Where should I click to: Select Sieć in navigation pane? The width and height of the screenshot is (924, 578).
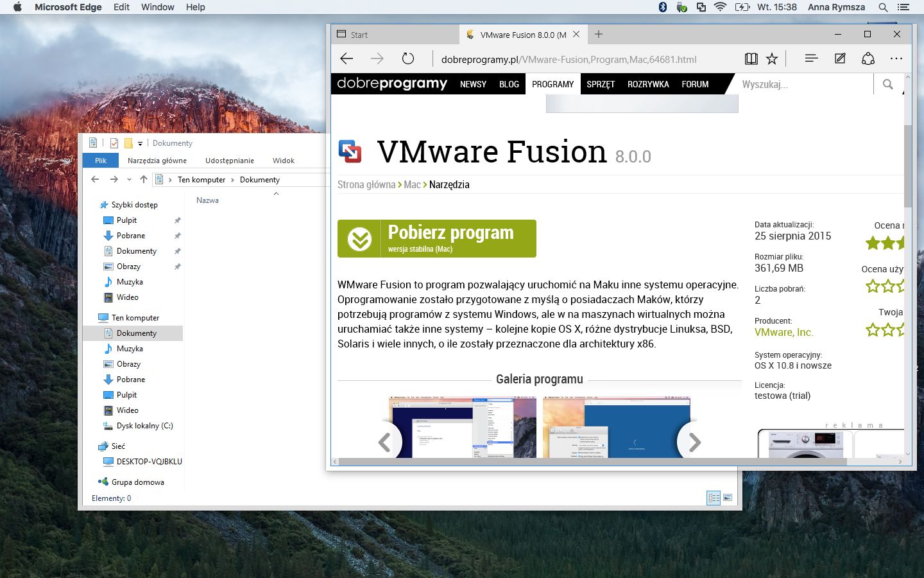pos(118,446)
